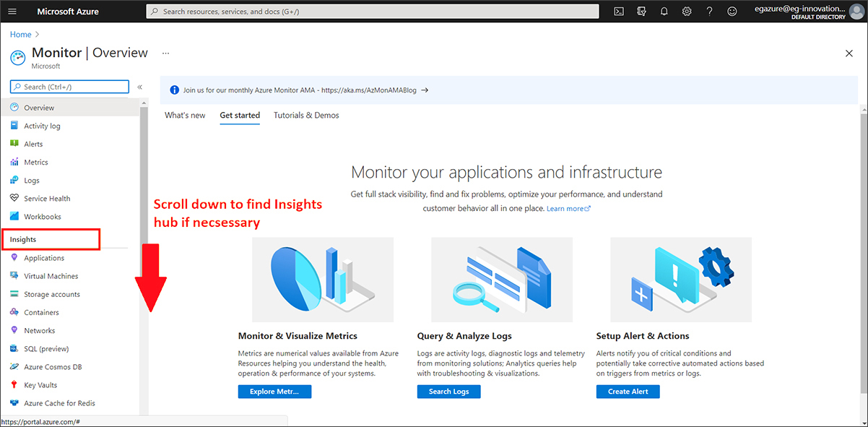Open Directories and subscriptions filter icon
Image resolution: width=868 pixels, height=427 pixels.
click(x=641, y=12)
